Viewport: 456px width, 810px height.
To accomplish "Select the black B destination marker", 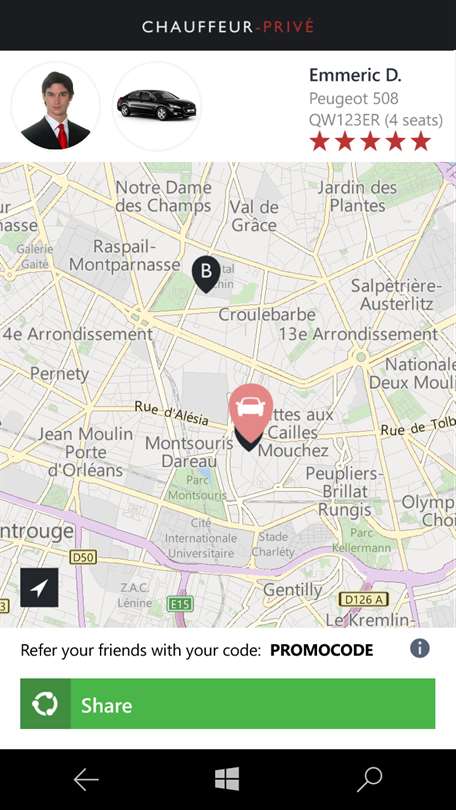I will tap(206, 274).
